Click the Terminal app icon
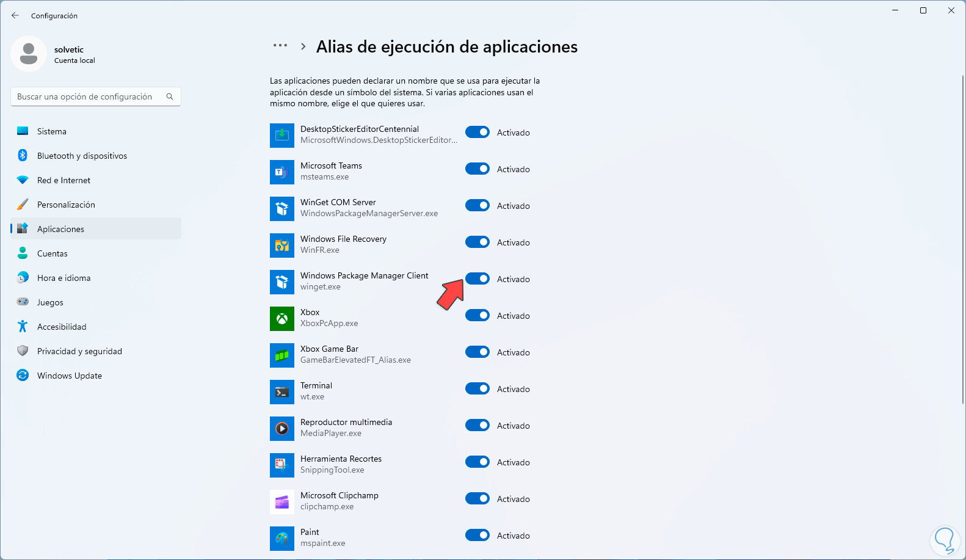 coord(281,392)
